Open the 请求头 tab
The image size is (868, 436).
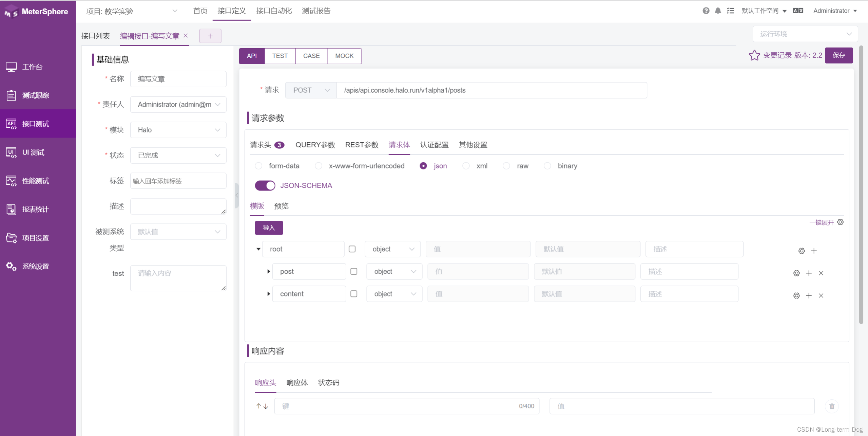click(x=260, y=145)
